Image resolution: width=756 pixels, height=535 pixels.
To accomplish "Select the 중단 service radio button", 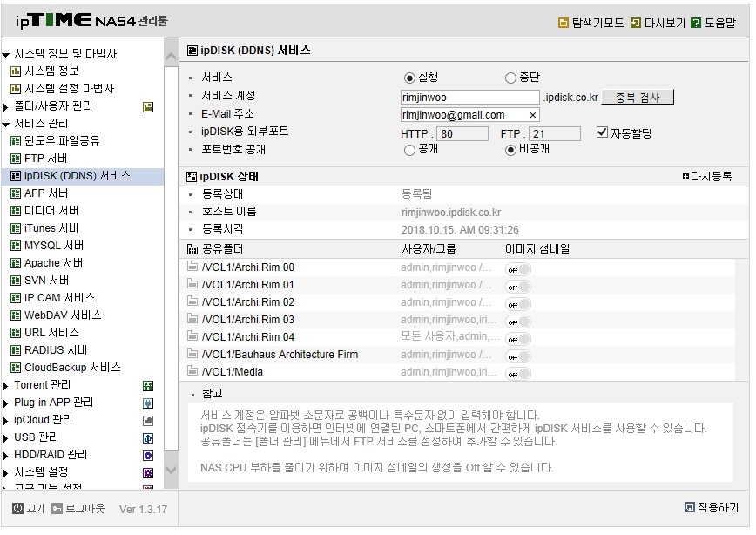I will (x=510, y=78).
